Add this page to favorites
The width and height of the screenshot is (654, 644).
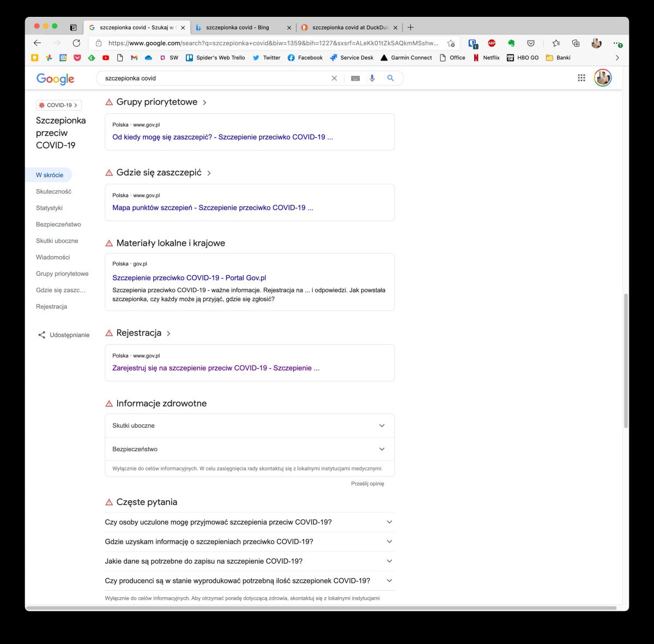(451, 43)
